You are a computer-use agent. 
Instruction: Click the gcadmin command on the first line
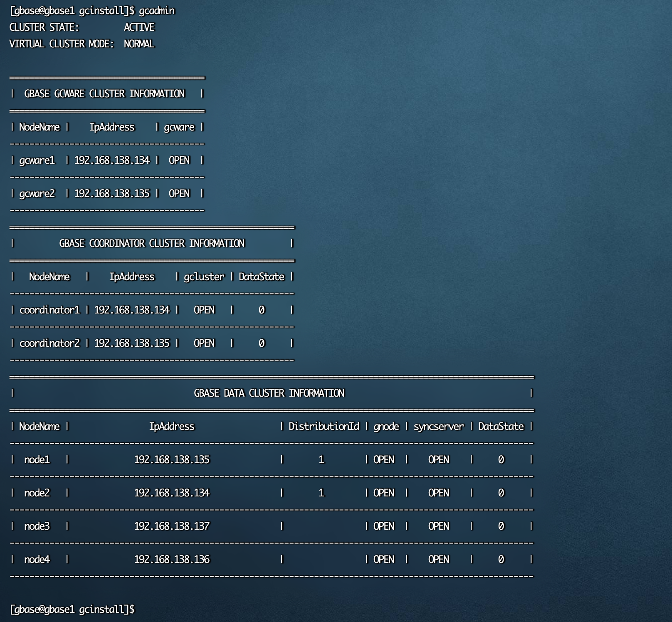[157, 11]
